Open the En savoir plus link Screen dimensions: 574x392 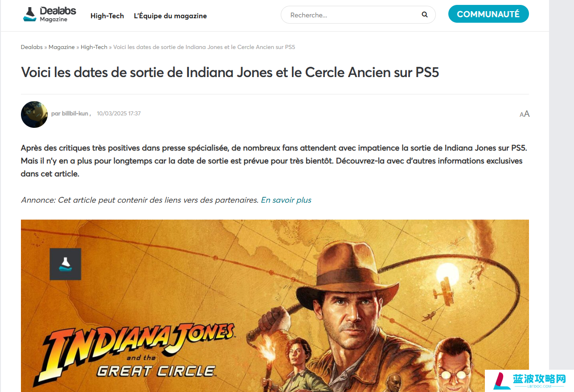pyautogui.click(x=286, y=200)
